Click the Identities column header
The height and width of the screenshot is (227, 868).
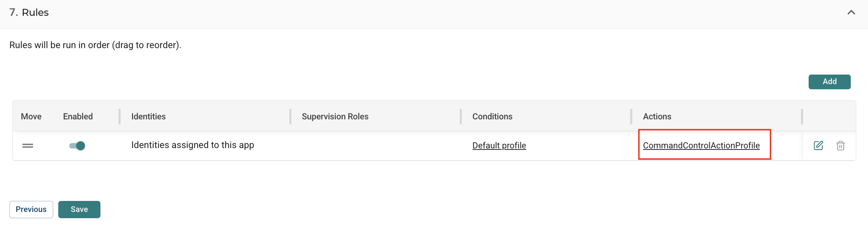coord(148,116)
